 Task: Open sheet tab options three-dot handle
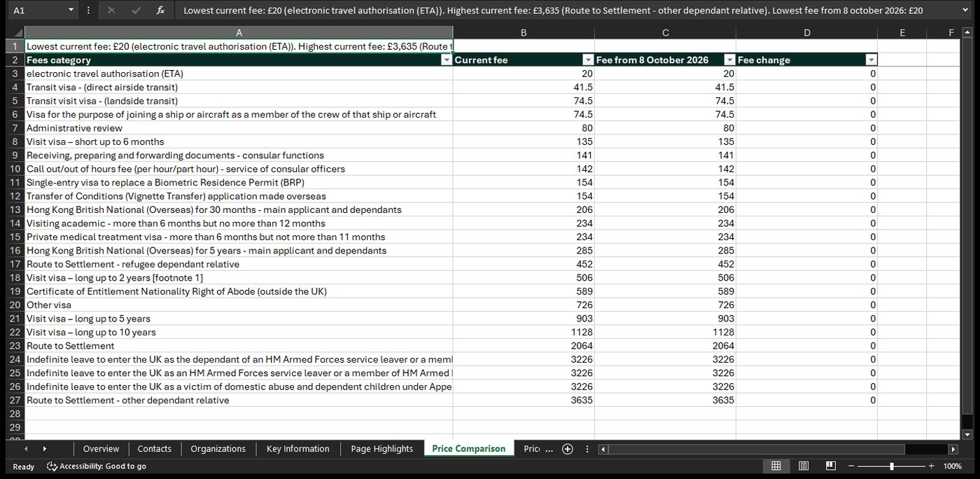pos(587,449)
